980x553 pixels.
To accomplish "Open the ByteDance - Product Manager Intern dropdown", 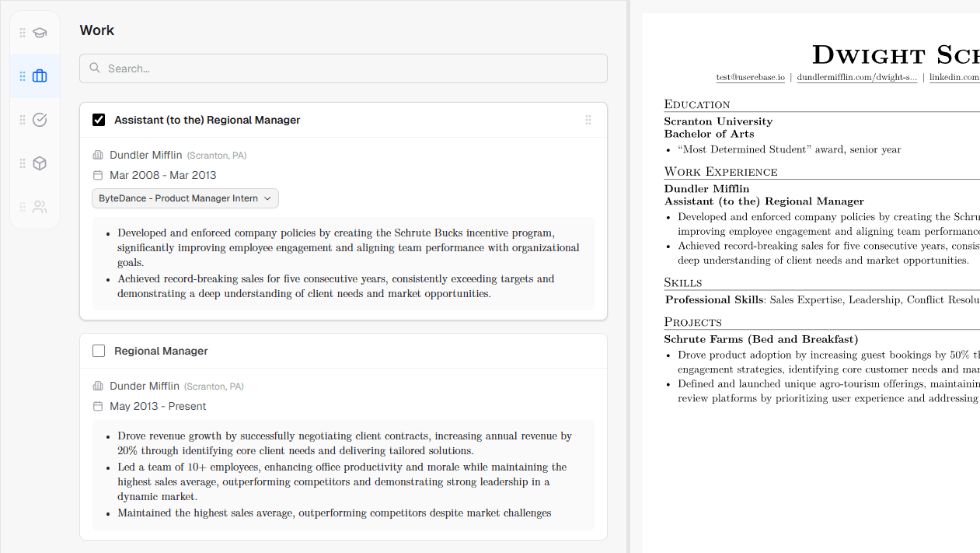I will pos(185,198).
